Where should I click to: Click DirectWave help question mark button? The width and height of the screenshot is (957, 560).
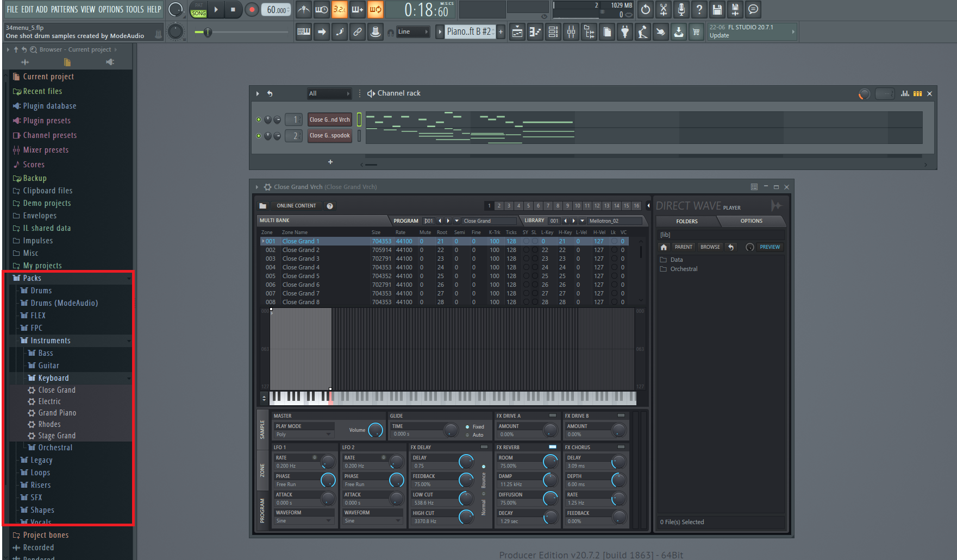pyautogui.click(x=330, y=206)
